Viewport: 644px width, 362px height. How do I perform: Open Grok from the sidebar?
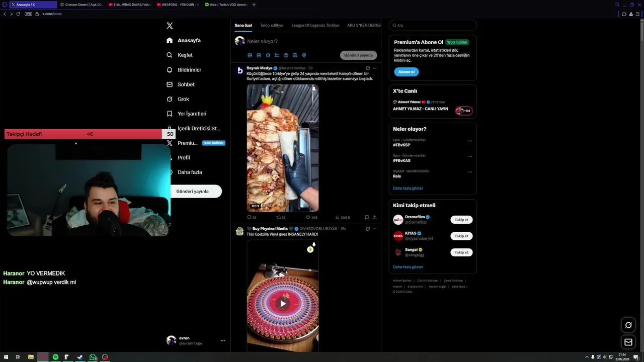click(178, 99)
